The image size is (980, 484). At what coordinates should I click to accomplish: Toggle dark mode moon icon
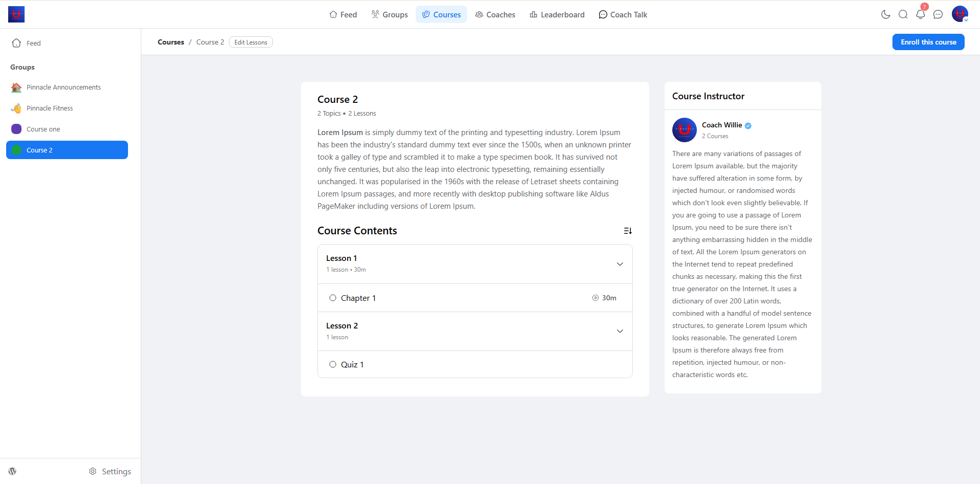(x=885, y=14)
